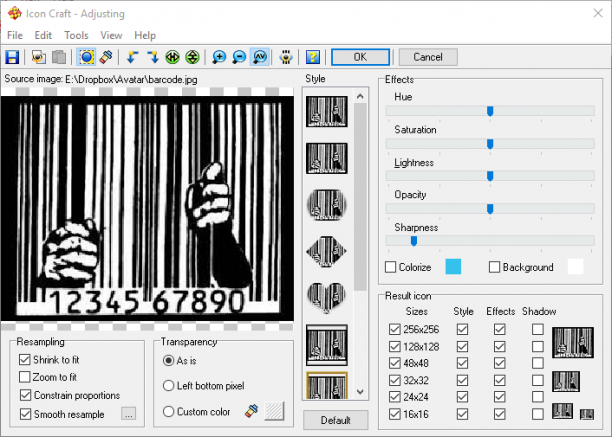Screen dimensions: 612x437
Task: Open help with the question mark icon
Action: coord(313,57)
